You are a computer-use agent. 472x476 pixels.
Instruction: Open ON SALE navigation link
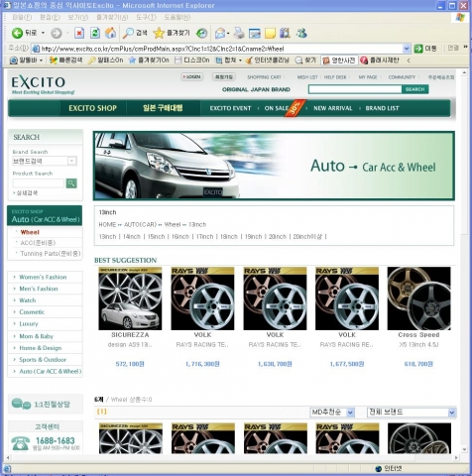coord(277,108)
